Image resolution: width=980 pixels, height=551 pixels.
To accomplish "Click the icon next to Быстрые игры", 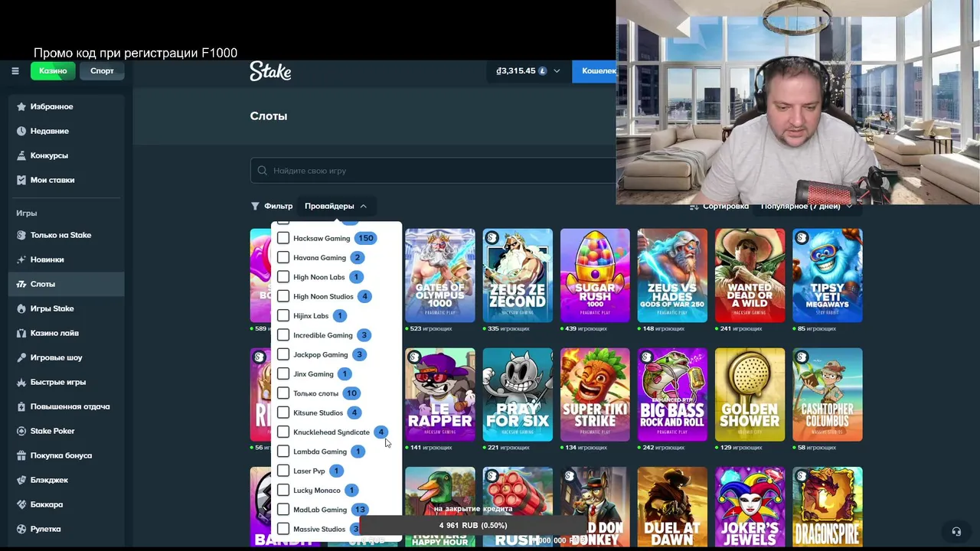I will (x=21, y=382).
